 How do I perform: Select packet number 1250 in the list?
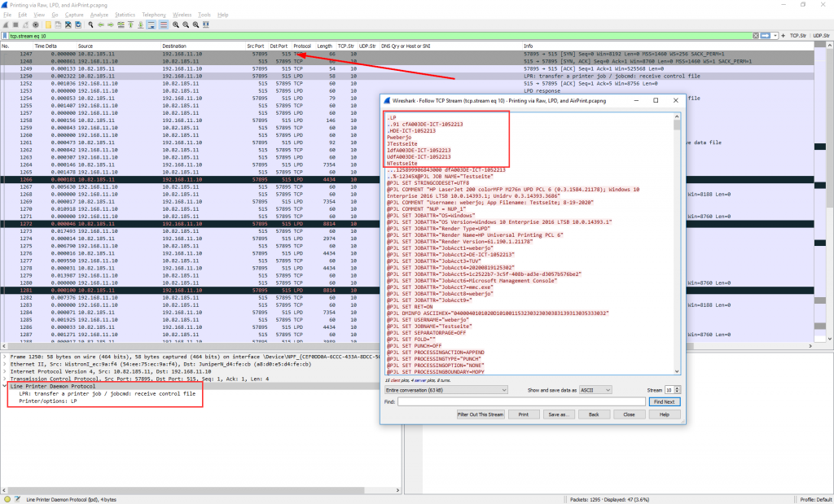(407, 76)
